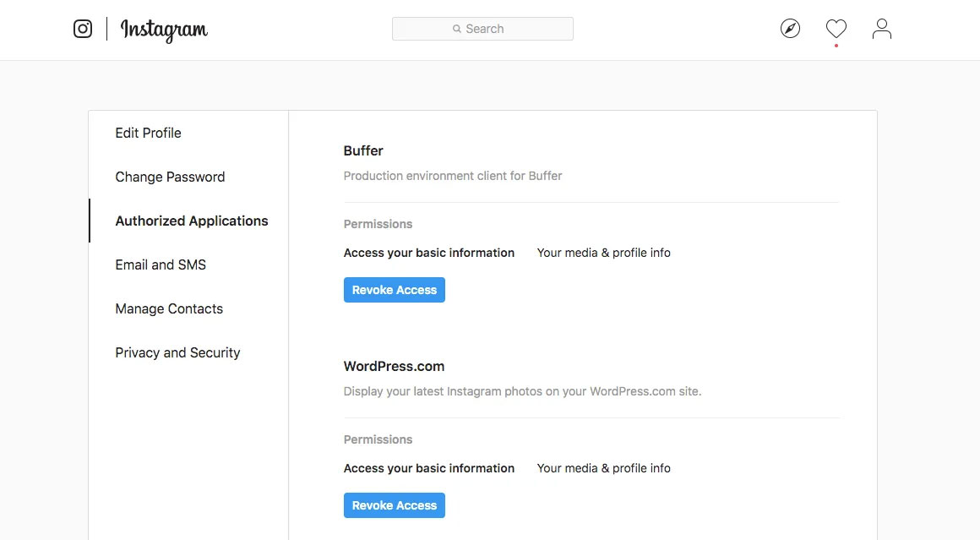Click the magnifier icon in Search
The image size is (980, 540).
click(x=457, y=29)
